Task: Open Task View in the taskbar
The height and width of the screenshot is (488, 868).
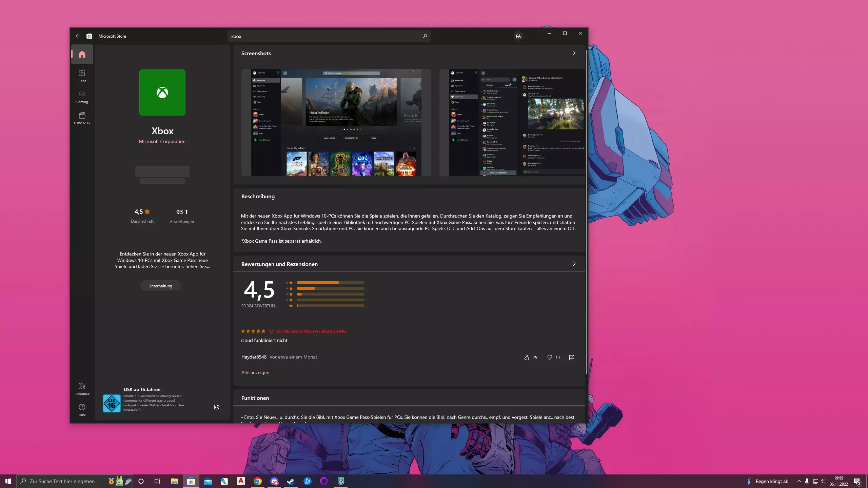Action: pyautogui.click(x=157, y=481)
